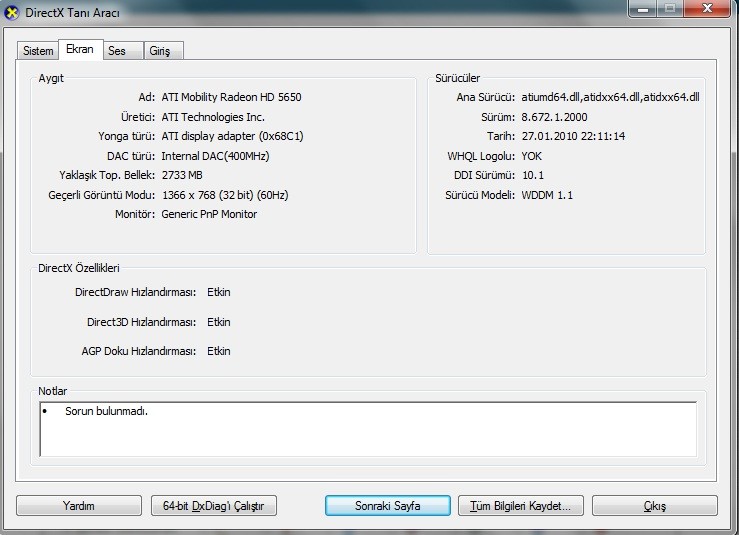The height and width of the screenshot is (535, 739).
Task: Switch to the Sistem tab
Action: tap(38, 50)
